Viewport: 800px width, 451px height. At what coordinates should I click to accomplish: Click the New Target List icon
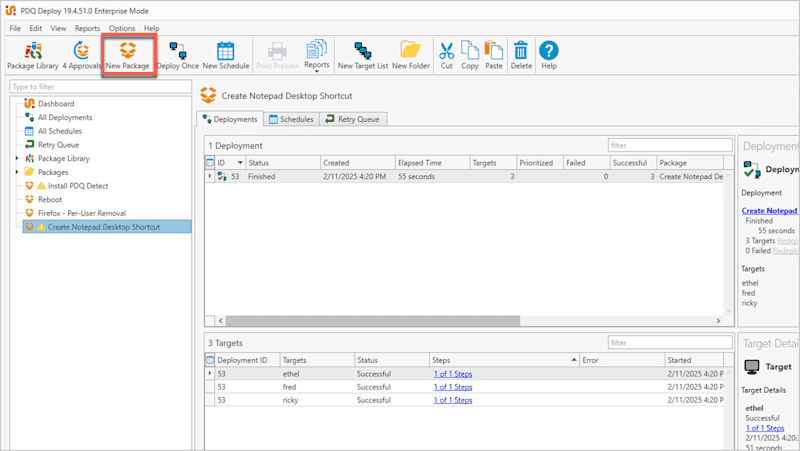pos(363,56)
